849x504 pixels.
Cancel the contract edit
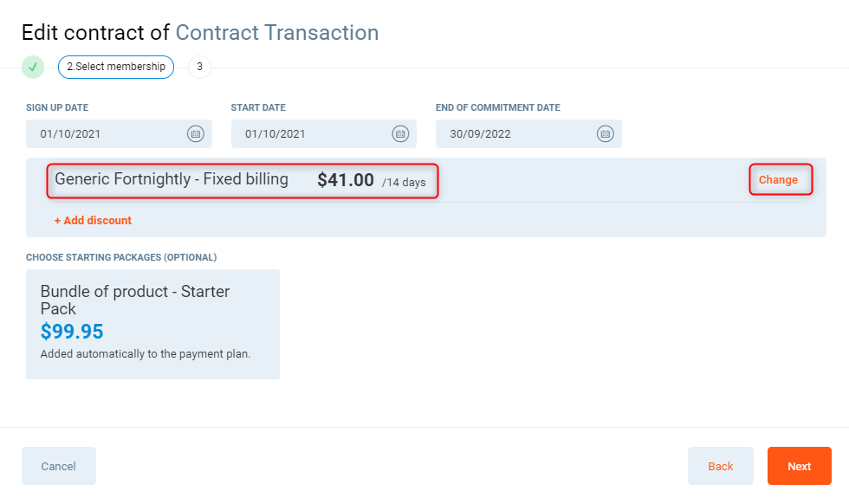coord(59,466)
